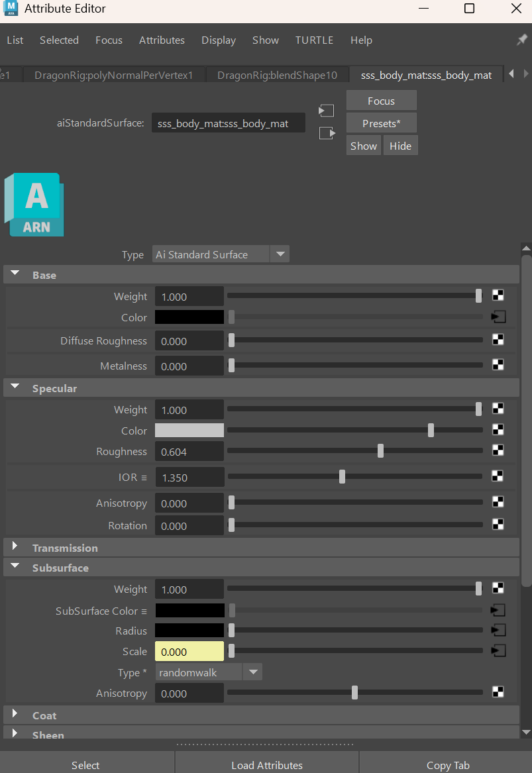Click Specular Rotation checker map button
The height and width of the screenshot is (773, 532).
[498, 525]
